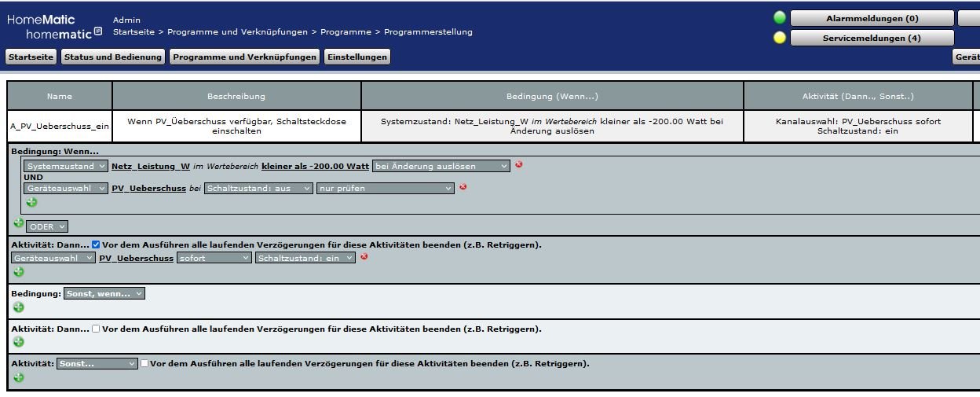Add activity with plus under 'Aktivität: Sonst...' row

tap(18, 377)
